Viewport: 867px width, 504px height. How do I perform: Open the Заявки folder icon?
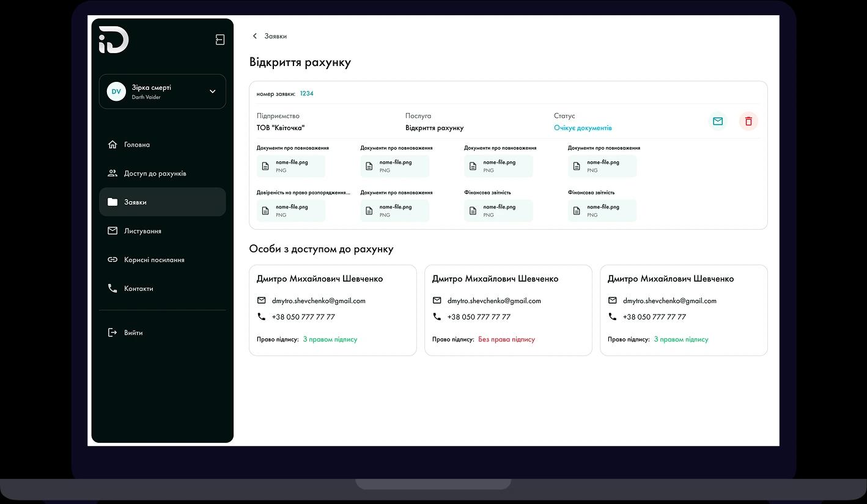click(113, 202)
